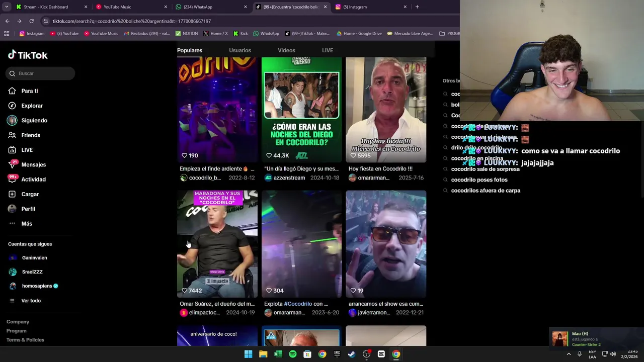644x362 pixels.
Task: Click the browser address bar URL
Action: 132,21
